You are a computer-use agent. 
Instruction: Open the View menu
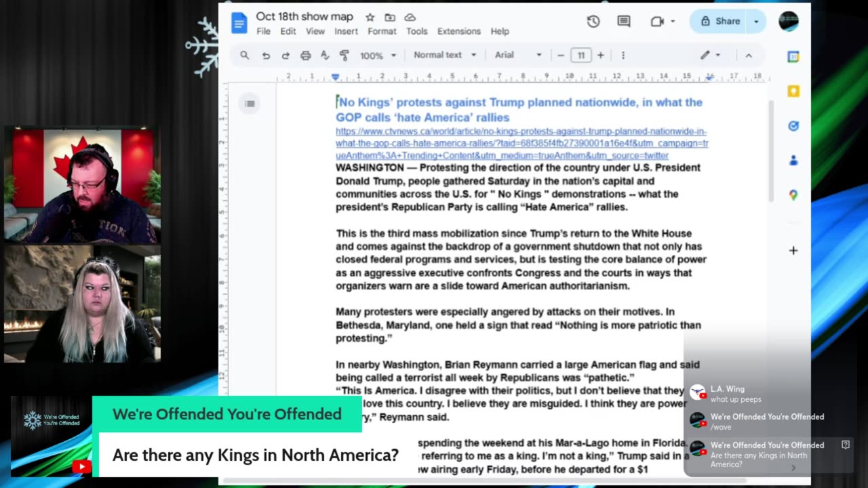315,31
